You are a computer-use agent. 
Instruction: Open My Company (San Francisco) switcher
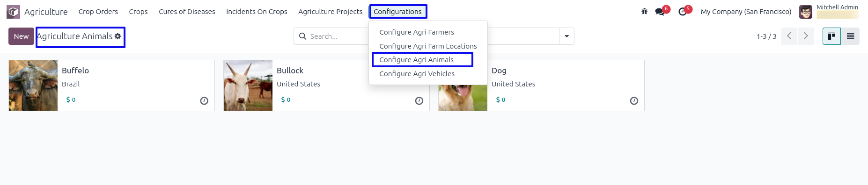click(x=746, y=12)
